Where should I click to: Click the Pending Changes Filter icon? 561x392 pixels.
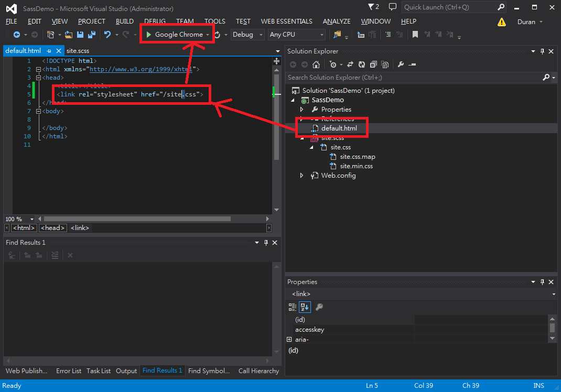[333, 64]
